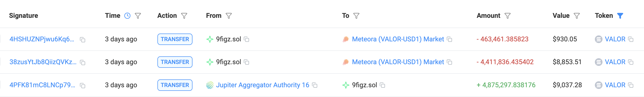Image resolution: width=644 pixels, height=97 pixels.
Task: Click the To column filter icon
Action: [356, 16]
